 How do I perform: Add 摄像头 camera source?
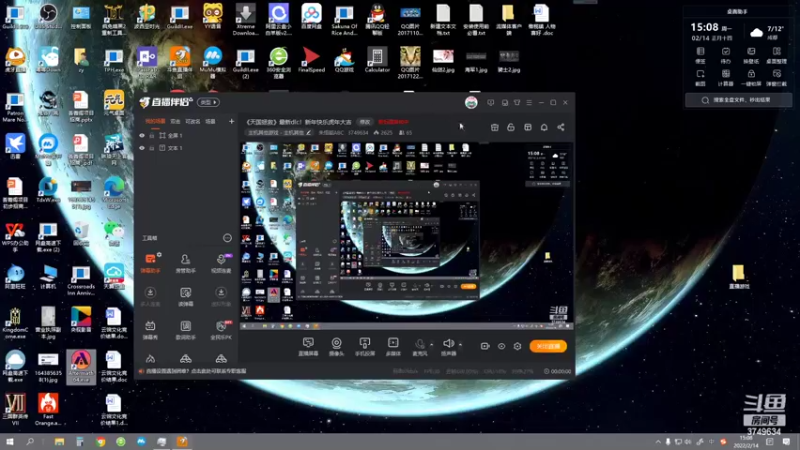point(336,346)
